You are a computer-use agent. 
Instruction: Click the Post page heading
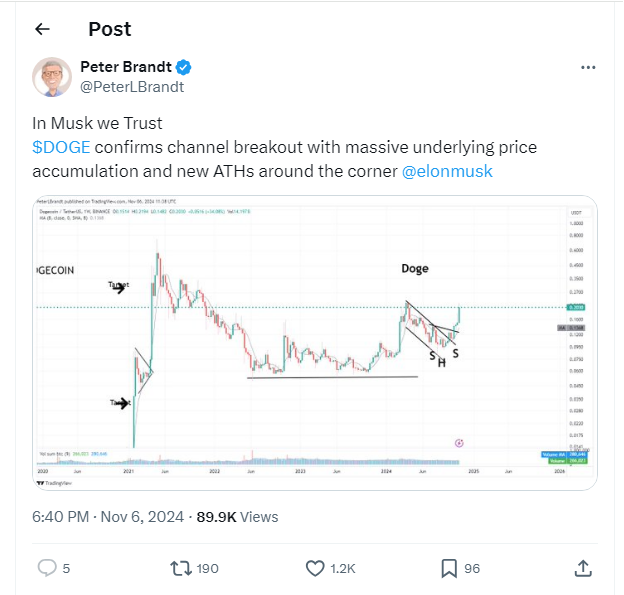pyautogui.click(x=108, y=29)
